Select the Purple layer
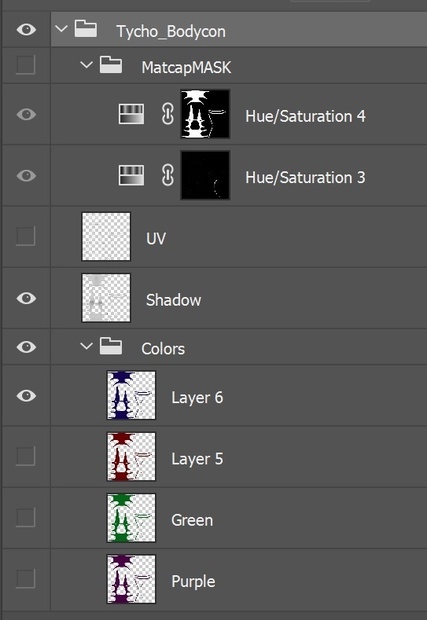The image size is (427, 620). 239,579
